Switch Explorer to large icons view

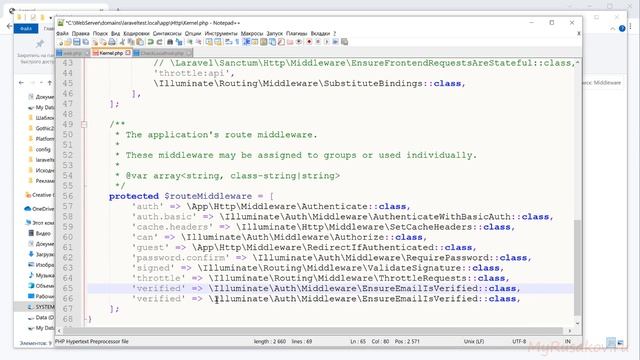[x=620, y=342]
